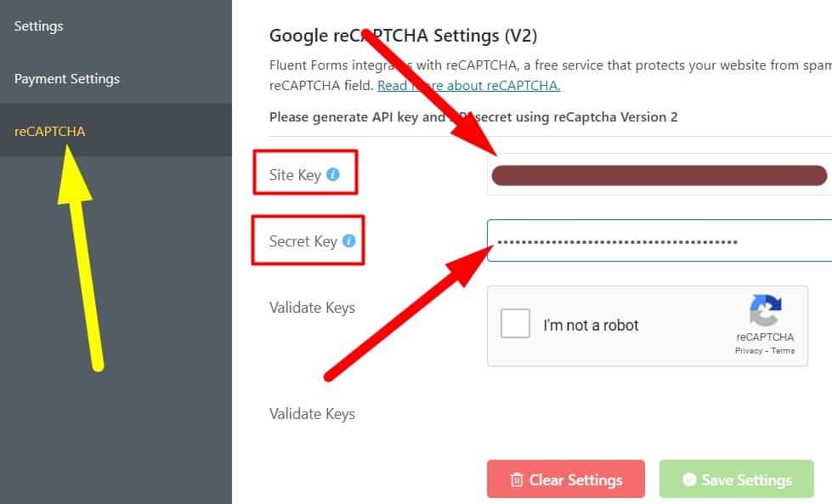Screen dimensions: 832x504
Task: Click the bold "Please generate API key" note
Action: click(x=473, y=117)
